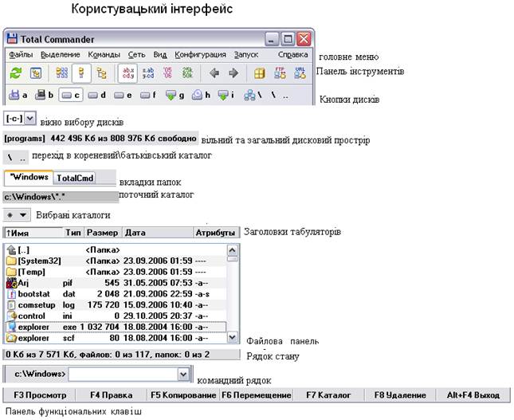Click the F8 Удаление button
514x420 pixels.
pos(400,395)
